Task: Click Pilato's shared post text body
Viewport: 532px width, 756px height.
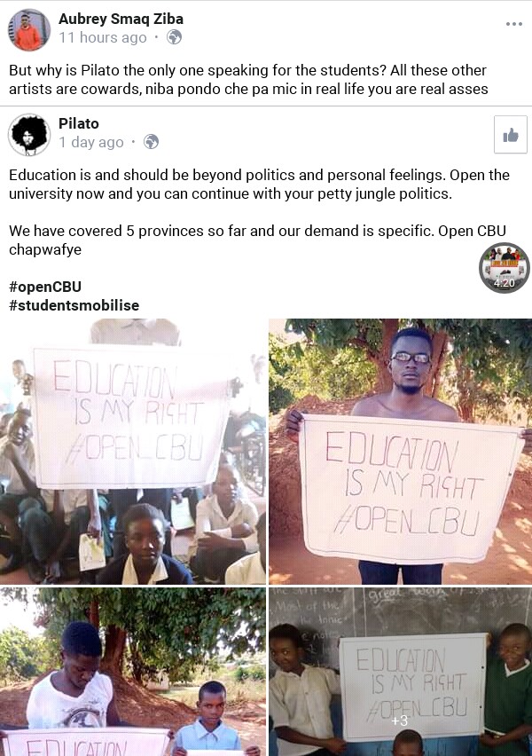Action: point(259,184)
